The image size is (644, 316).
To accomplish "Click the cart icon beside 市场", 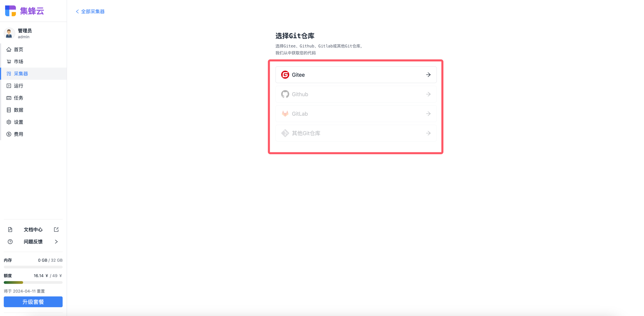I will click(9, 62).
